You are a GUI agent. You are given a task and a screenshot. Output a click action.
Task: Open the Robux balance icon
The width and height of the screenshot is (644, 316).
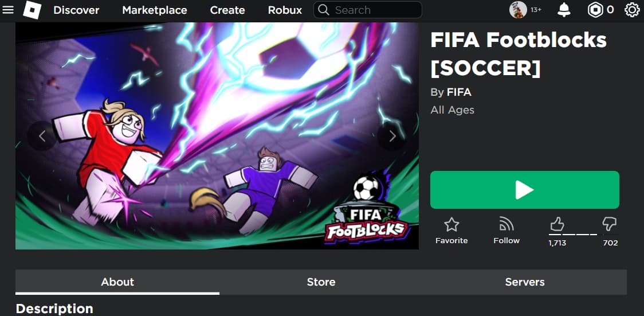596,10
